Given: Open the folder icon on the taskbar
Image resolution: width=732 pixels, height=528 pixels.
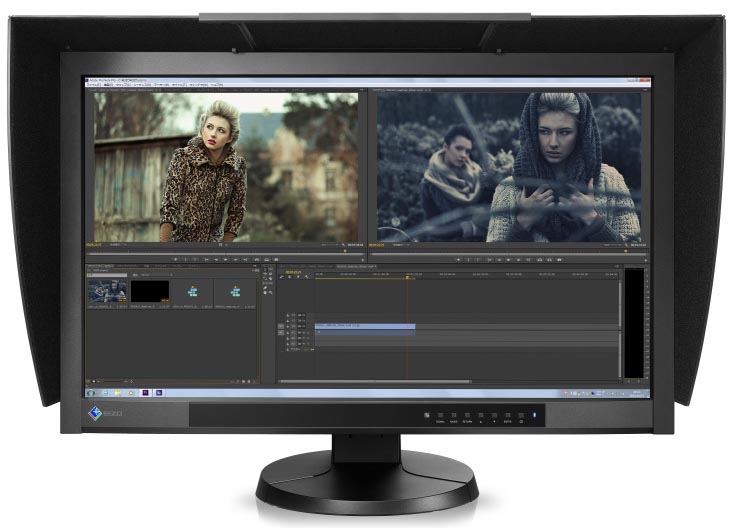Looking at the screenshot, I should (x=118, y=393).
